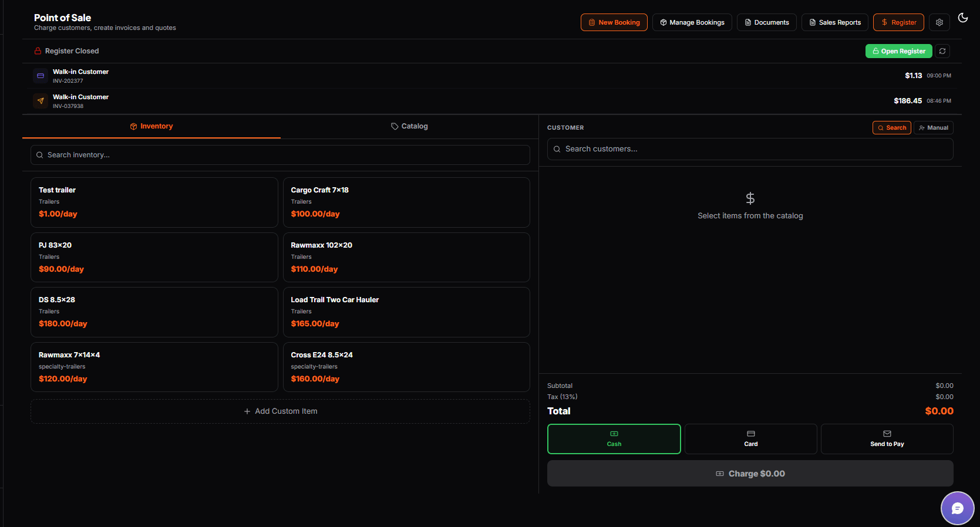Click the Point of Sale title
Screen dimensions: 980x527
[x=62, y=18]
